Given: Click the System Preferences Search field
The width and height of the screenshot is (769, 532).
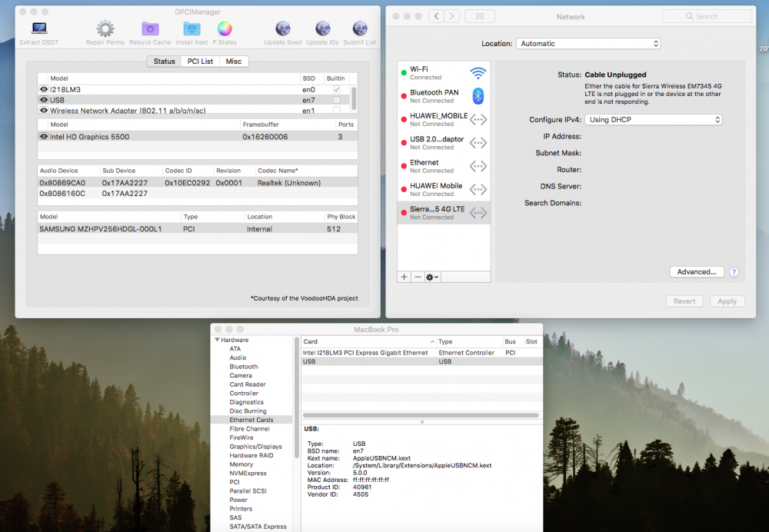Looking at the screenshot, I should [707, 16].
